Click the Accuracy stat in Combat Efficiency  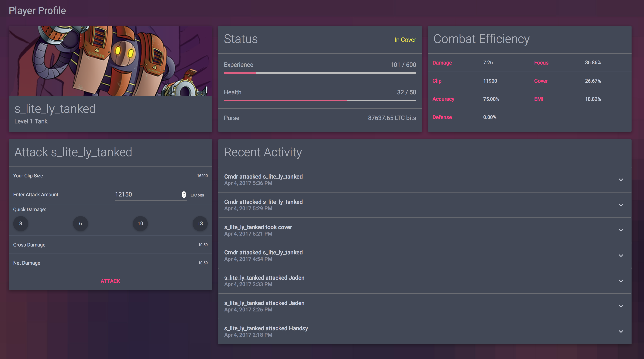click(x=443, y=99)
